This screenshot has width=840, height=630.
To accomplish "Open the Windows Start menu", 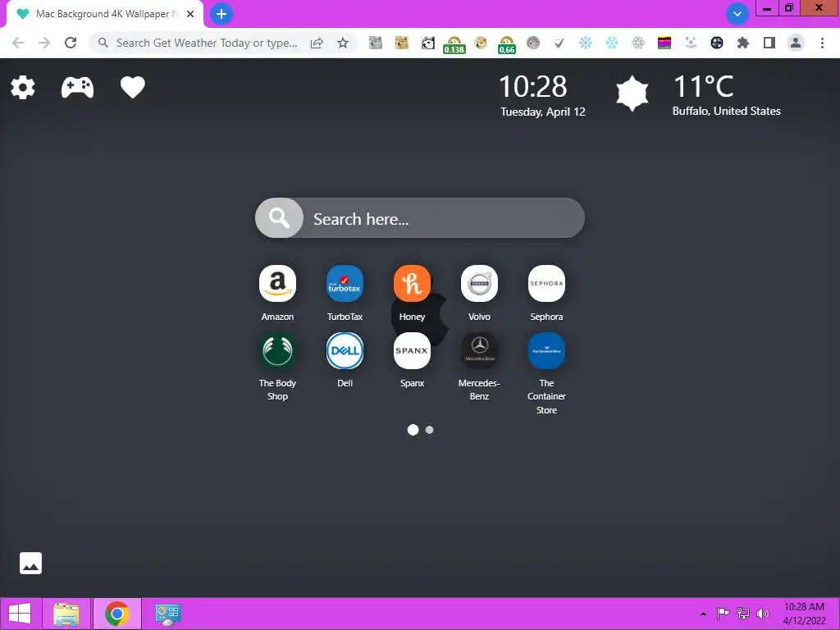I will [21, 614].
